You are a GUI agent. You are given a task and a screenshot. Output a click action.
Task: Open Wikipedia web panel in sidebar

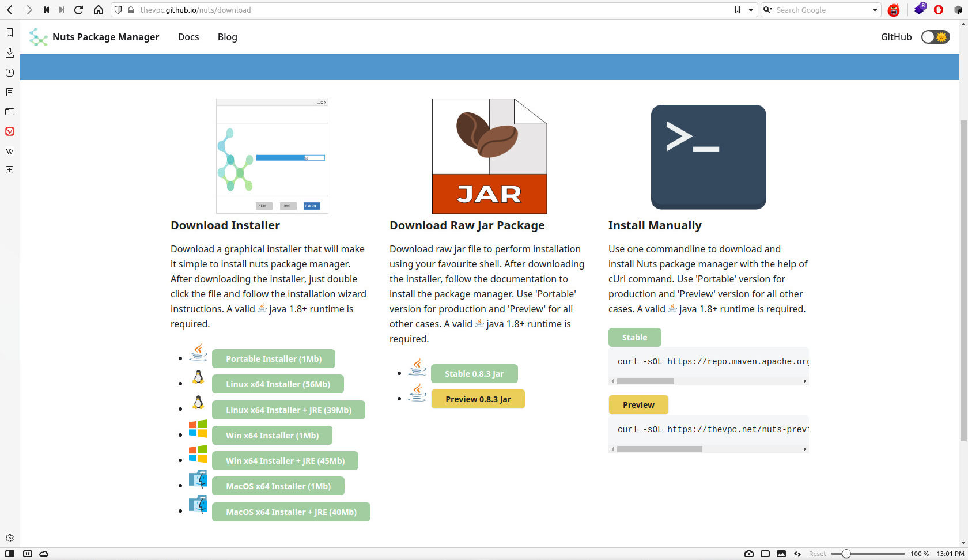coord(10,151)
